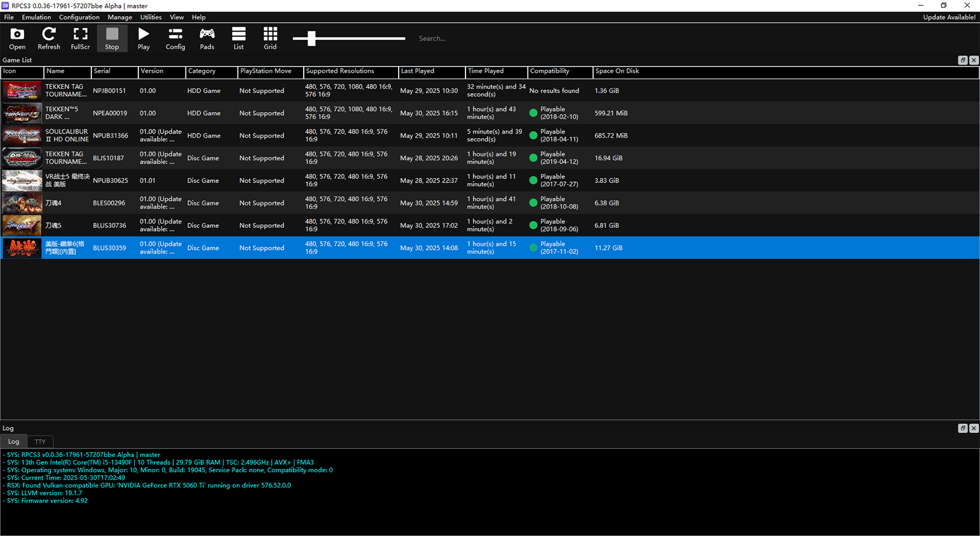
Task: Start the selected game with Play
Action: 144,38
